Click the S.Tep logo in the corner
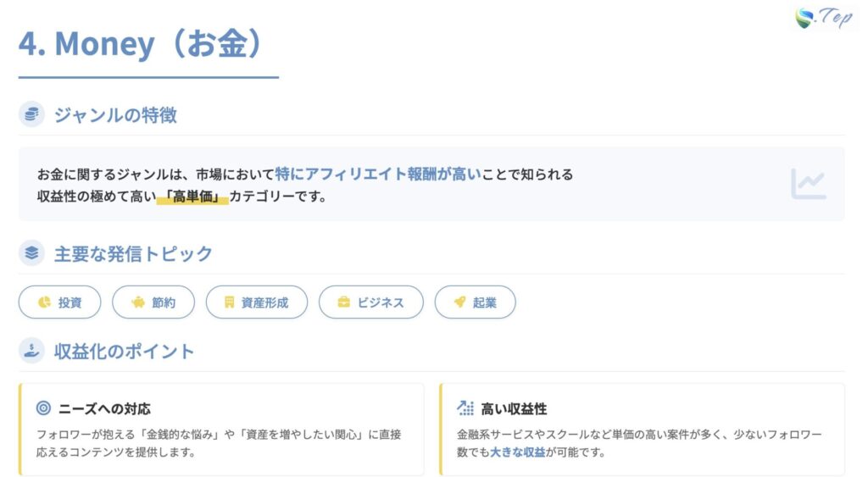Screen dimensions: 868x477 pyautogui.click(x=824, y=18)
